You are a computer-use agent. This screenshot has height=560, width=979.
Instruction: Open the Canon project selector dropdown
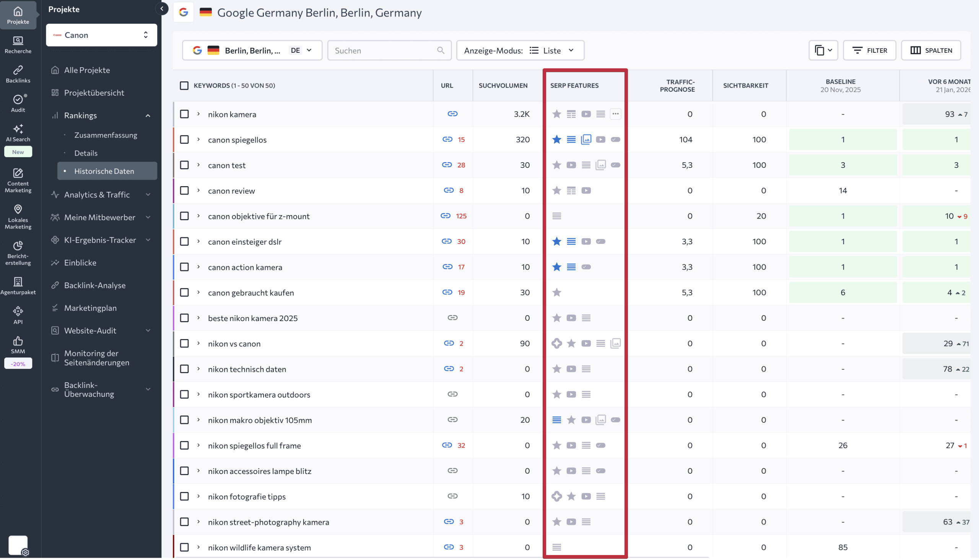pyautogui.click(x=102, y=35)
